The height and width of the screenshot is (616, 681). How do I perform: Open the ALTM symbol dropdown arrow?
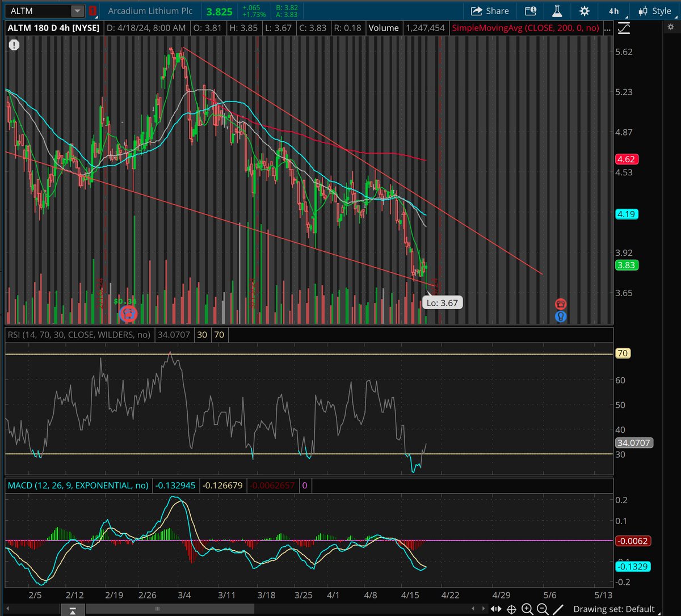tap(77, 11)
